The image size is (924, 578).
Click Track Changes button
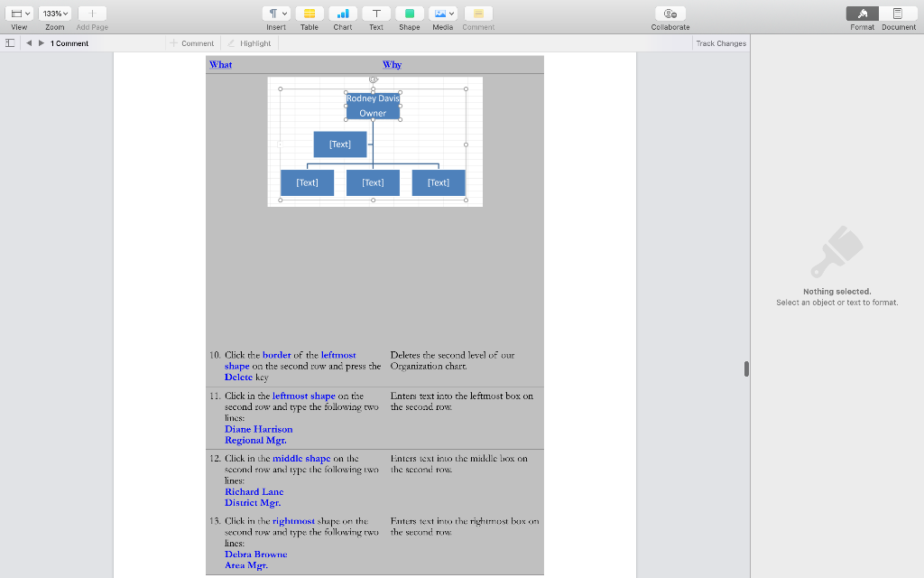click(721, 43)
